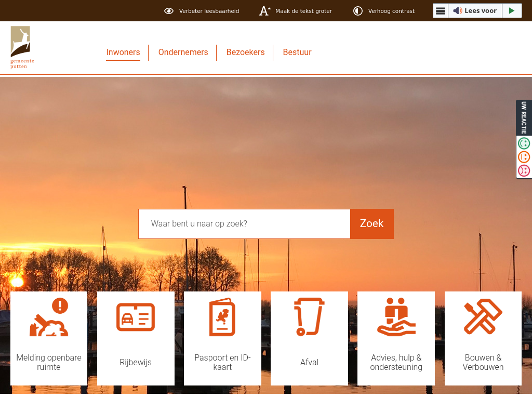The width and height of the screenshot is (532, 399).
Task: Open the Paspoort en ID-kaart icon
Action: point(222,317)
